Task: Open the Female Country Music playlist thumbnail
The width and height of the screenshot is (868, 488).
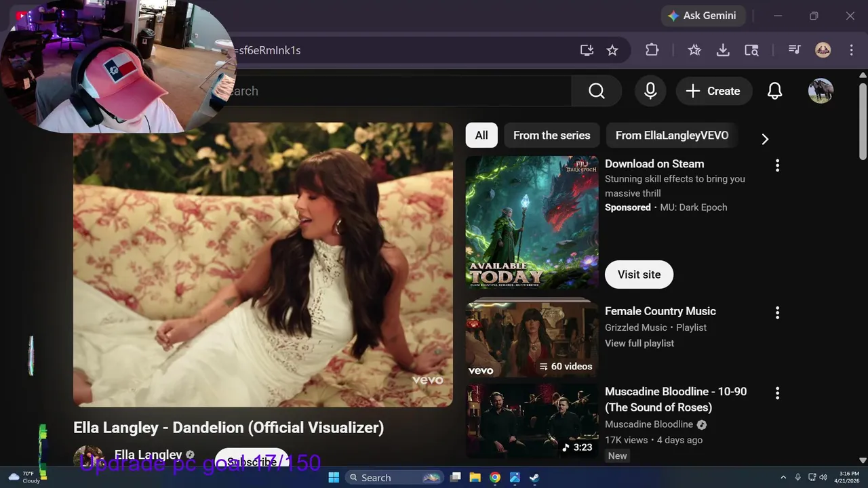Action: click(532, 340)
